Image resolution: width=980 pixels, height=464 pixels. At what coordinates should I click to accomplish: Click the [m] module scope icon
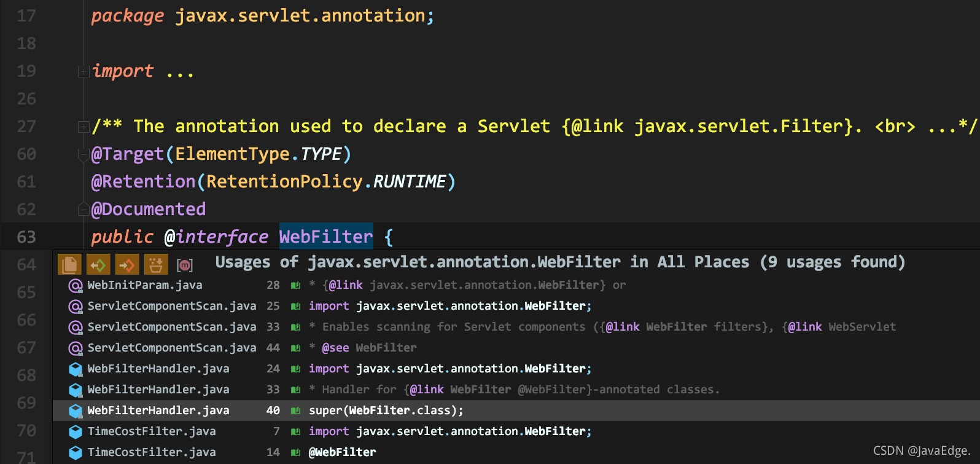point(185,265)
